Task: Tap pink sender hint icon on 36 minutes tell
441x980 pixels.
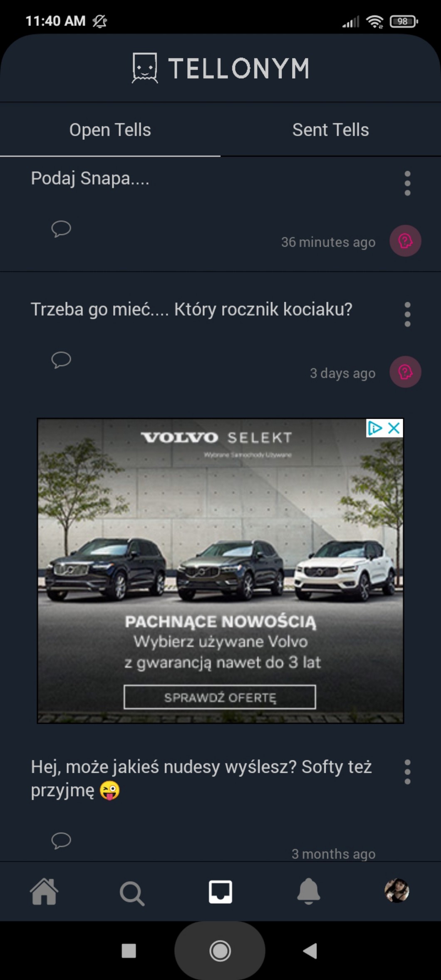Action: point(405,241)
